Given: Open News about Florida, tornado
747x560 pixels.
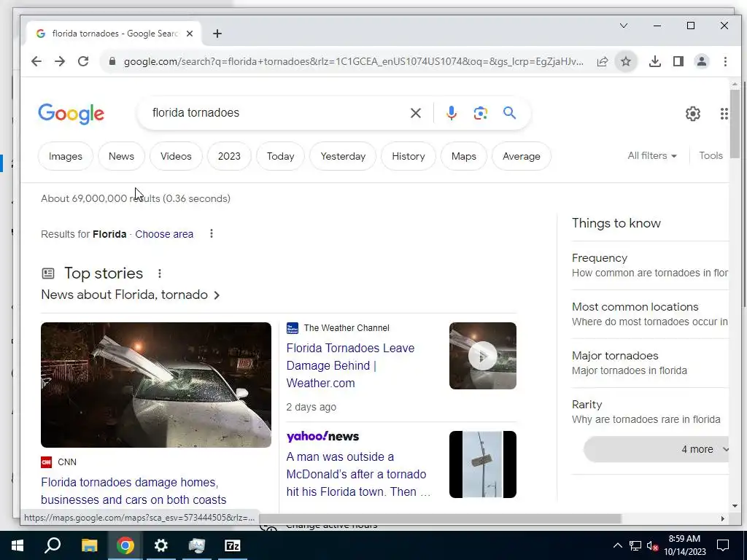Looking at the screenshot, I should (x=131, y=295).
